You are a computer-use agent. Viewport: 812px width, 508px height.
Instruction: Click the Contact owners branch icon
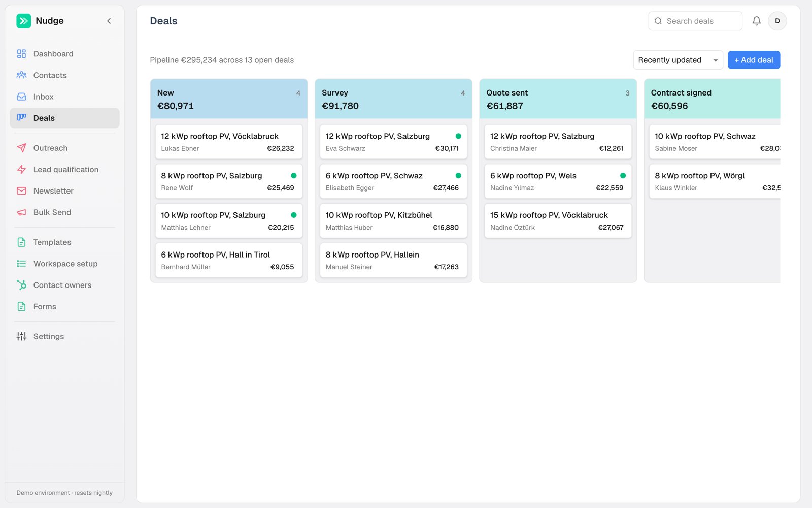tap(21, 285)
